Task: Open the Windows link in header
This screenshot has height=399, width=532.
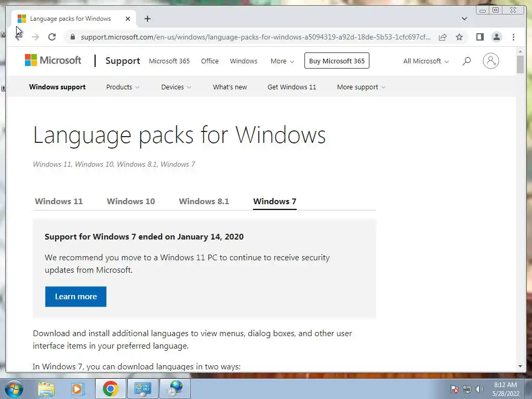Action: click(244, 61)
